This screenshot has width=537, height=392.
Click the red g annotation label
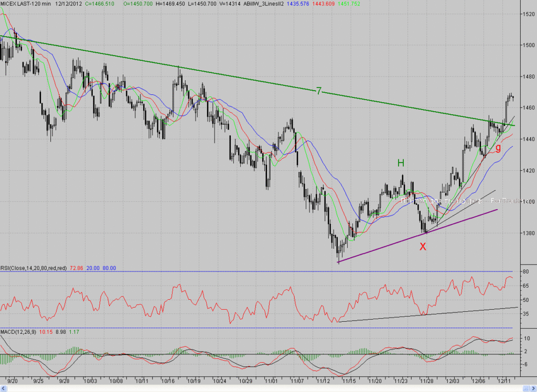point(498,148)
